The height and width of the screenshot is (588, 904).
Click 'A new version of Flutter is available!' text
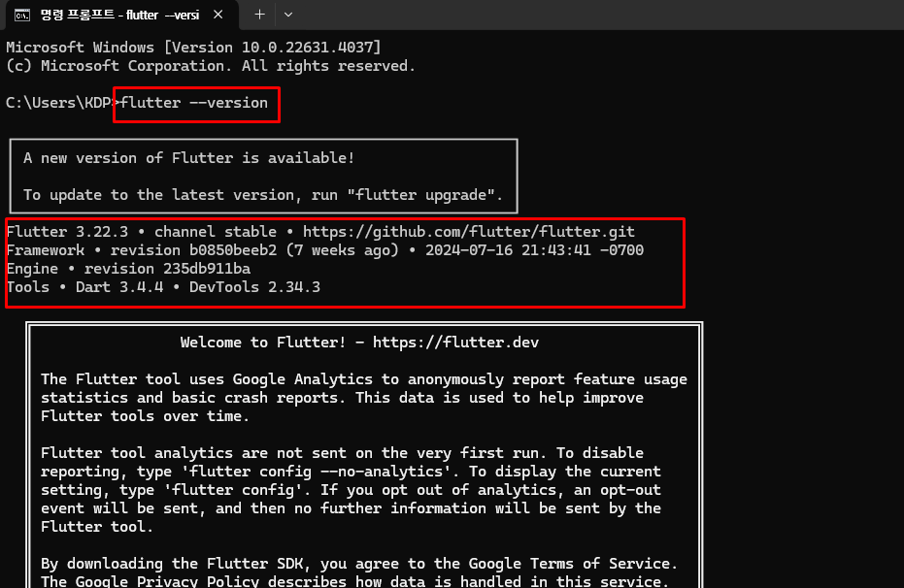pyautogui.click(x=189, y=158)
